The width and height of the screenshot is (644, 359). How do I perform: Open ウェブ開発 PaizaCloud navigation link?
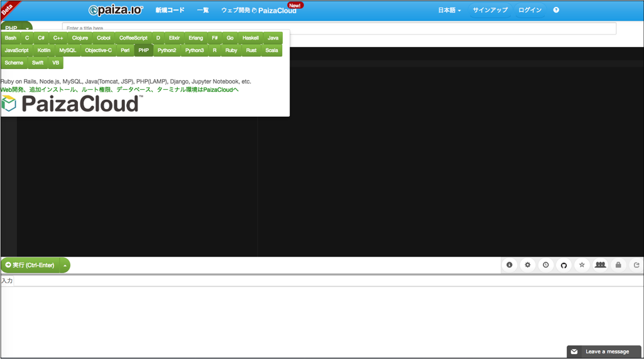[259, 10]
